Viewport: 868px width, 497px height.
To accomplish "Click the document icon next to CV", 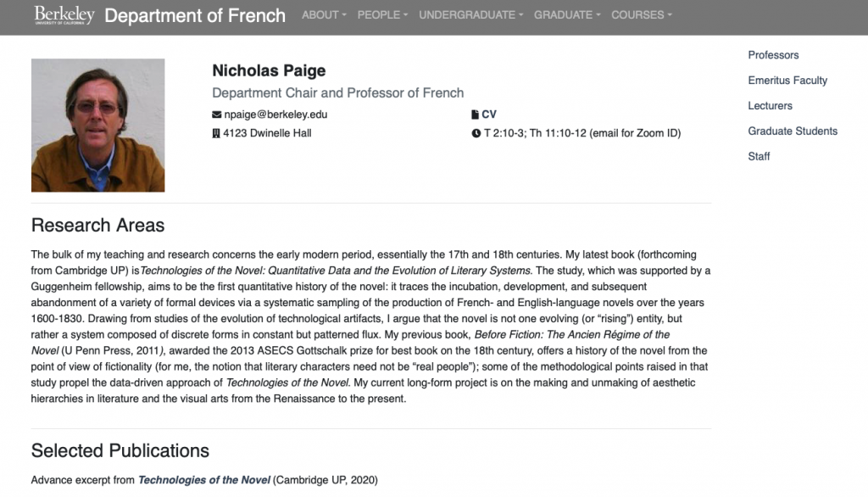I will [x=475, y=114].
